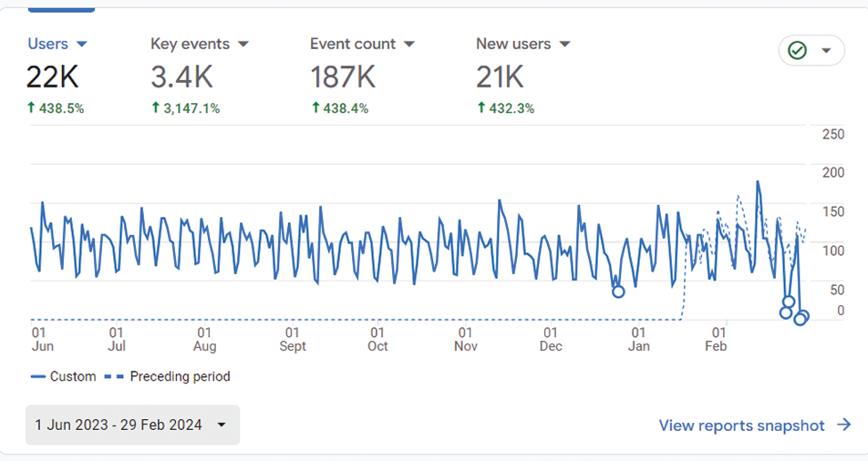The width and height of the screenshot is (868, 461).
Task: Click the solid line Custom legend icon
Action: 37,376
